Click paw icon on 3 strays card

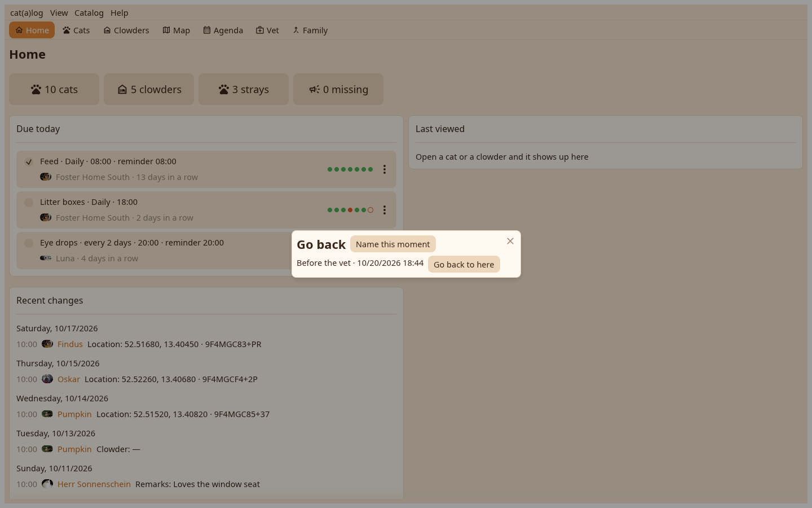coord(224,89)
